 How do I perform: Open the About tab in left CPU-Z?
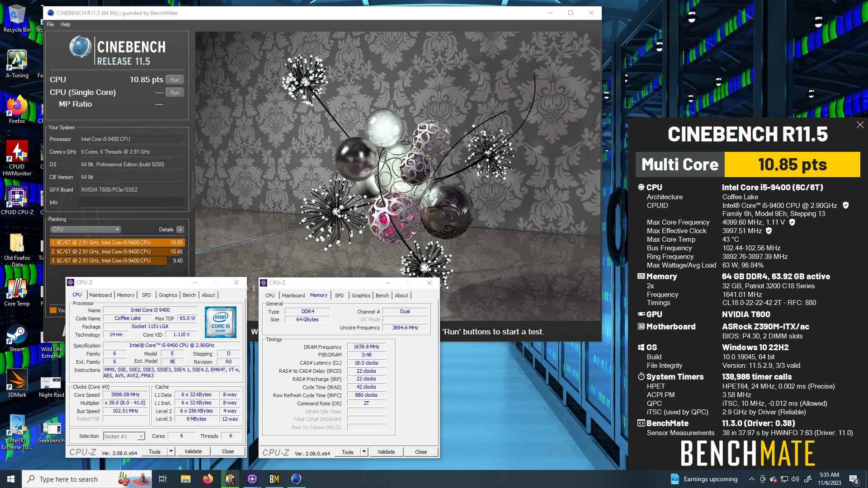[208, 295]
